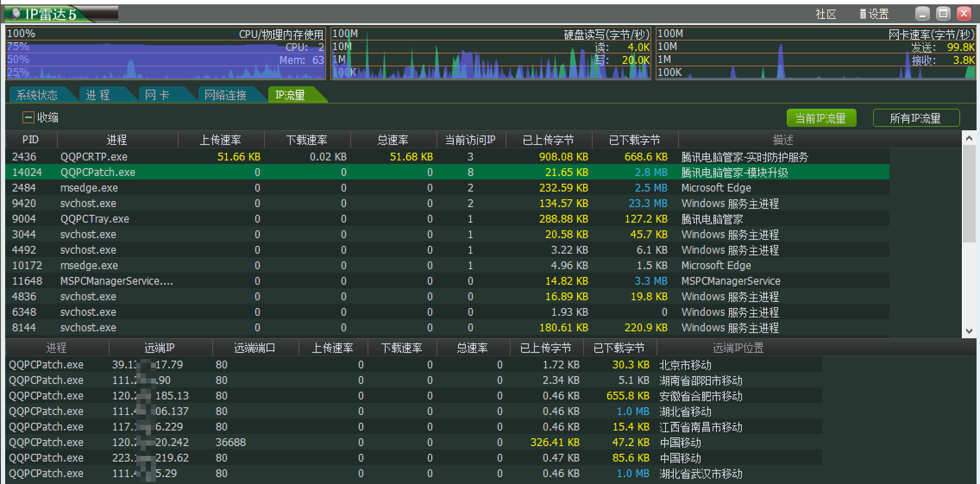Click the 网卡速率 network graph

click(x=816, y=53)
